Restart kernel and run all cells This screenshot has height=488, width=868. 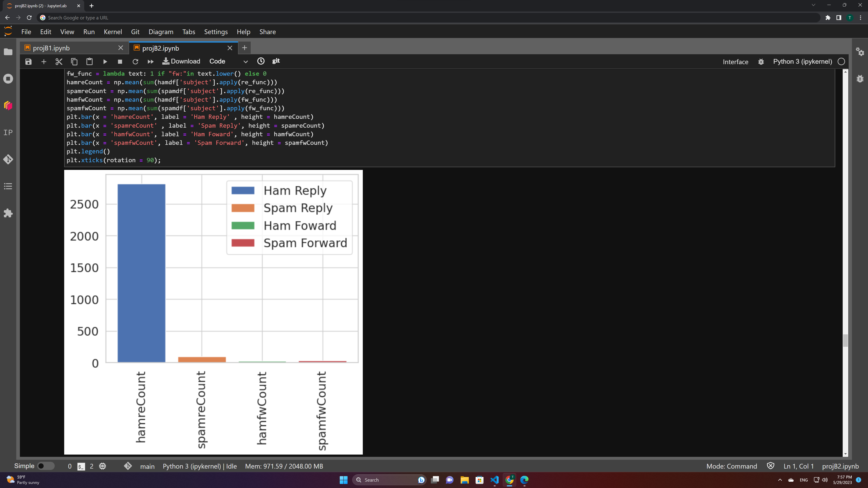pyautogui.click(x=150, y=62)
